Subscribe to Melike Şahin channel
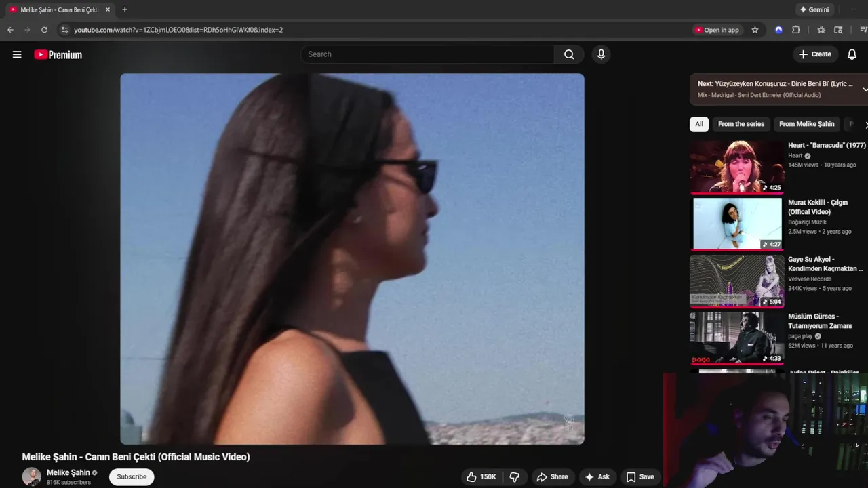The image size is (868, 488). coord(132,476)
